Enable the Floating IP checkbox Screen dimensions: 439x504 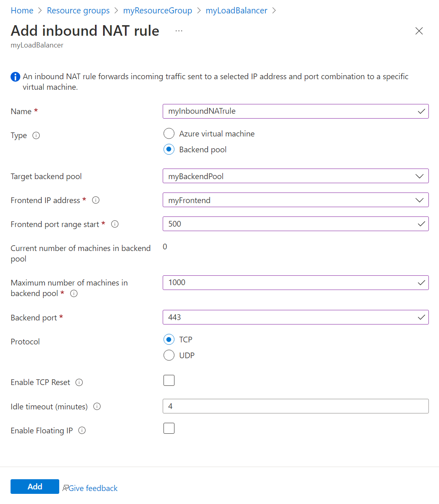(x=169, y=428)
